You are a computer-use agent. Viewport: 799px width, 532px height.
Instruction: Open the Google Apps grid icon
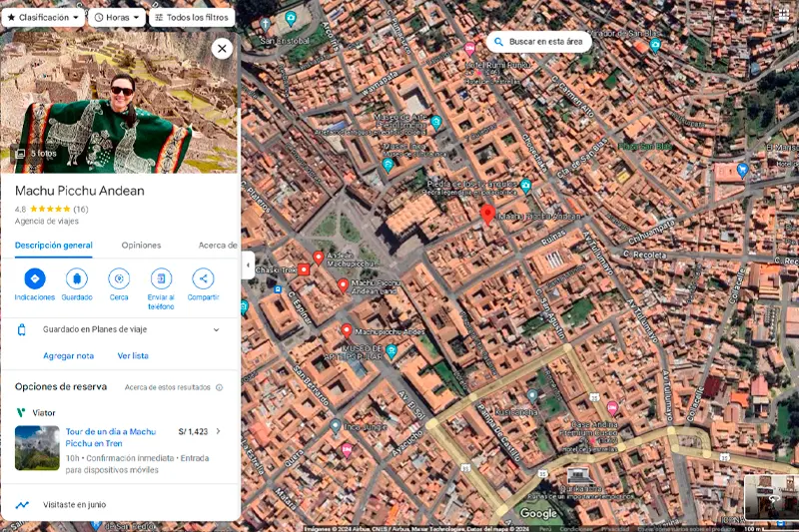[783, 13]
